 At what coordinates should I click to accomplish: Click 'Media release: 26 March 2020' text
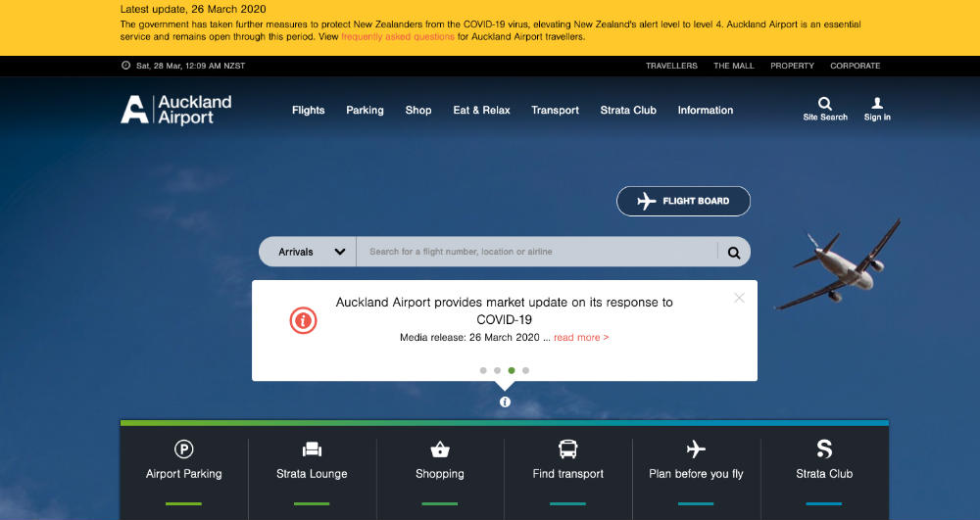(469, 337)
